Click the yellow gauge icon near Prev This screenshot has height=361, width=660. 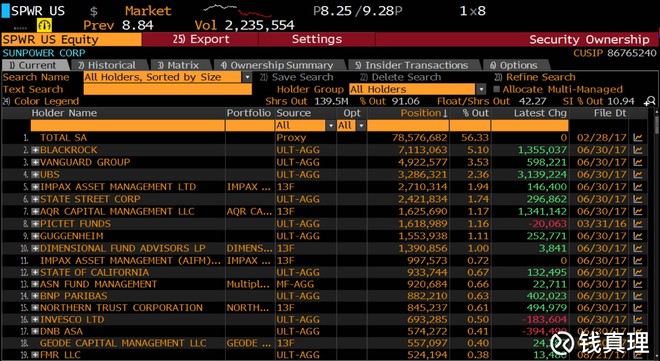[x=44, y=25]
